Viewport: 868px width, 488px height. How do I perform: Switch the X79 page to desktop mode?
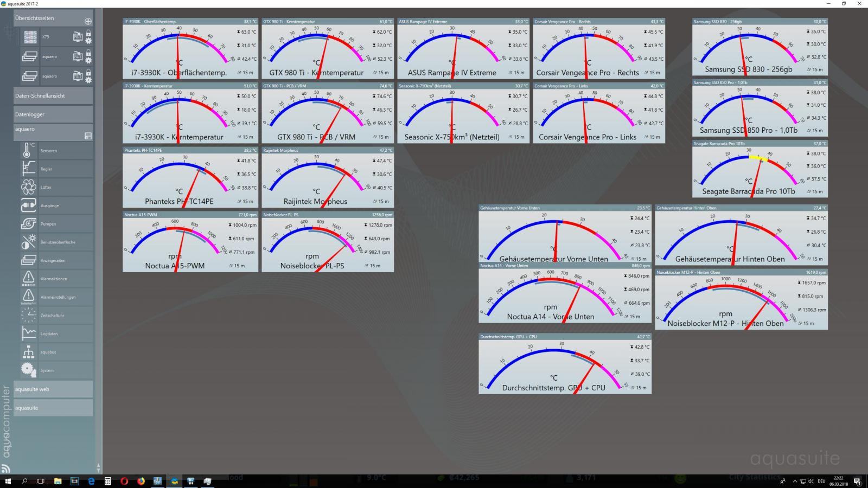point(78,37)
